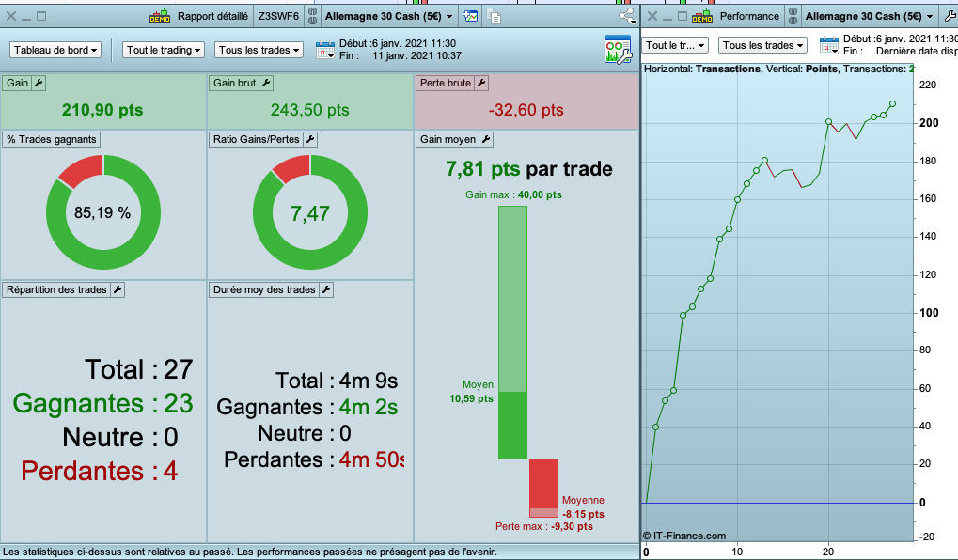This screenshot has height=560, width=958.
Task: Click share icon in Rapport détaillé window
Action: pos(627,17)
